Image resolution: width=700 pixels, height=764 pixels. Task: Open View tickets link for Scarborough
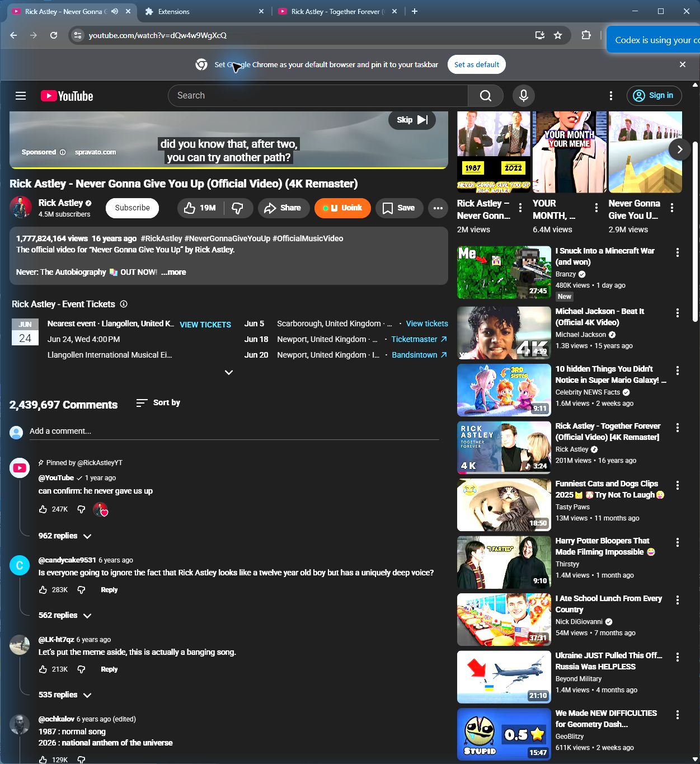[x=427, y=324]
